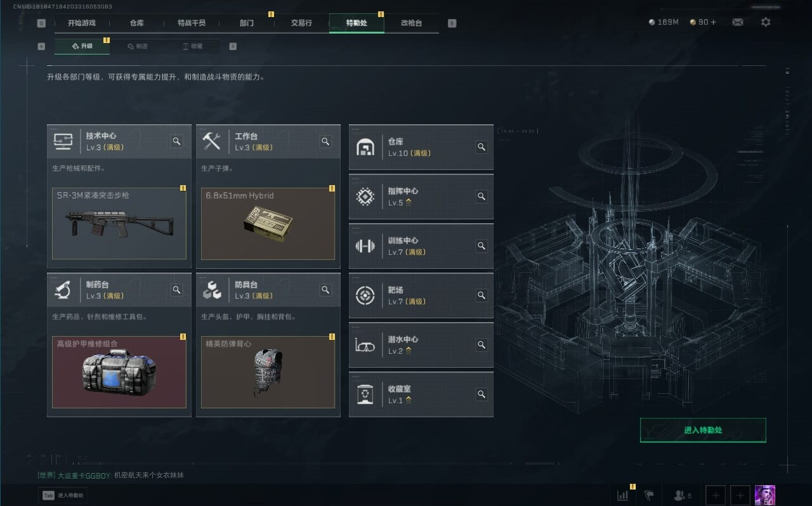Switch to the 交易行 tab
812x506 pixels.
coord(301,23)
